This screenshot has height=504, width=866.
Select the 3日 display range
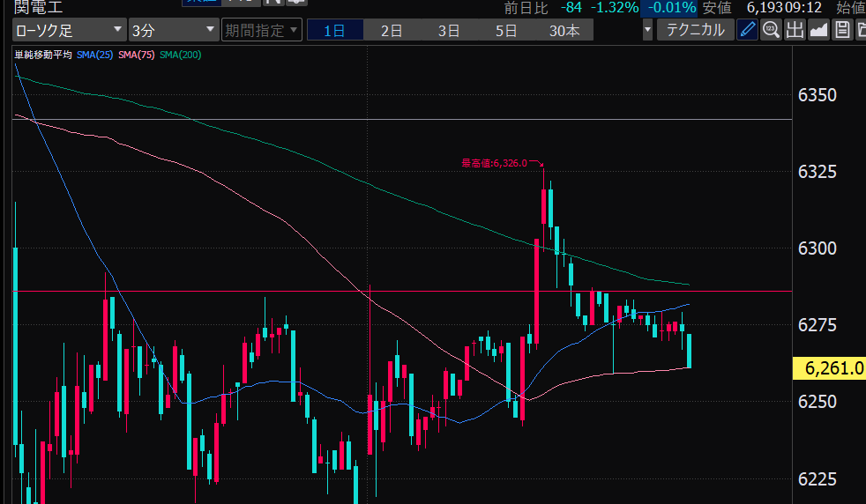[449, 31]
